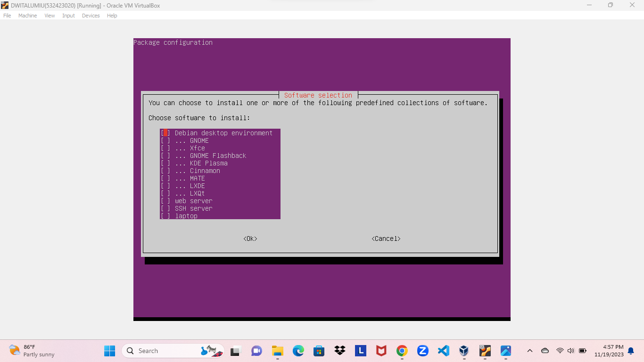644x362 pixels.
Task: Open the clock and calendar flyout
Action: 609,351
